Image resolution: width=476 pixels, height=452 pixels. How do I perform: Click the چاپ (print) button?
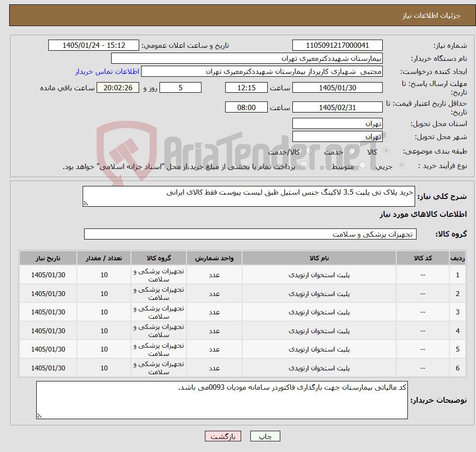pyautogui.click(x=265, y=436)
